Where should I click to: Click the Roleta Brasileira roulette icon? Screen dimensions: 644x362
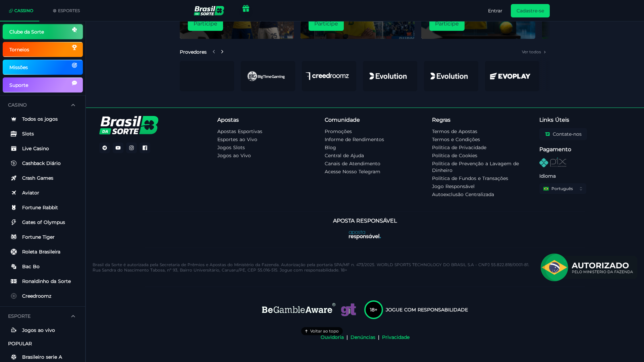pos(14,252)
